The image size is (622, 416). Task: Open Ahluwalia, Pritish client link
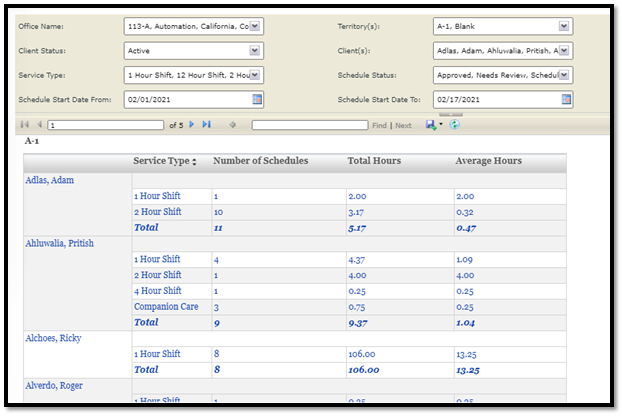tap(59, 243)
